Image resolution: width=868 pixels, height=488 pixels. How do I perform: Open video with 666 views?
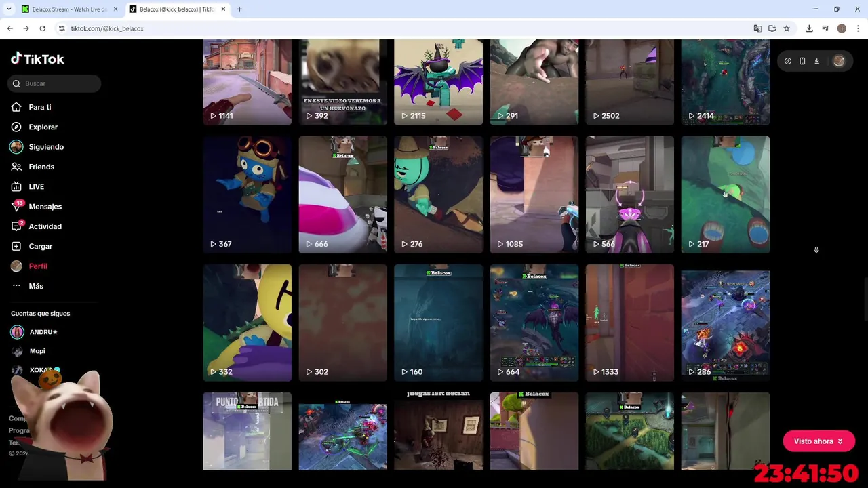click(343, 195)
